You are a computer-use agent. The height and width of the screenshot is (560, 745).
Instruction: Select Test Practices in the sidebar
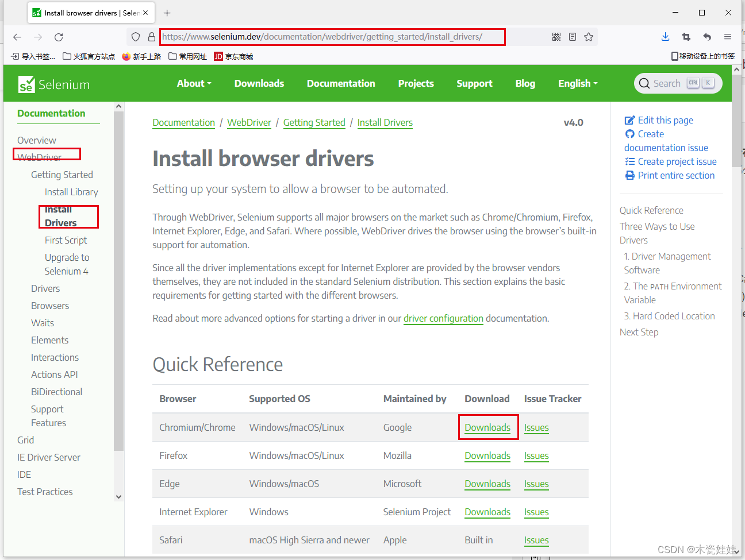tap(45, 492)
